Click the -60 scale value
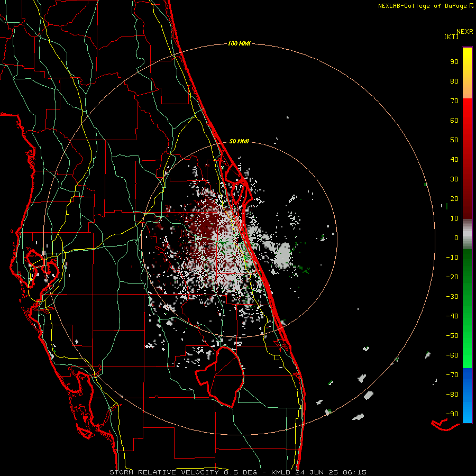This screenshot has width=476, height=476. pos(452,355)
